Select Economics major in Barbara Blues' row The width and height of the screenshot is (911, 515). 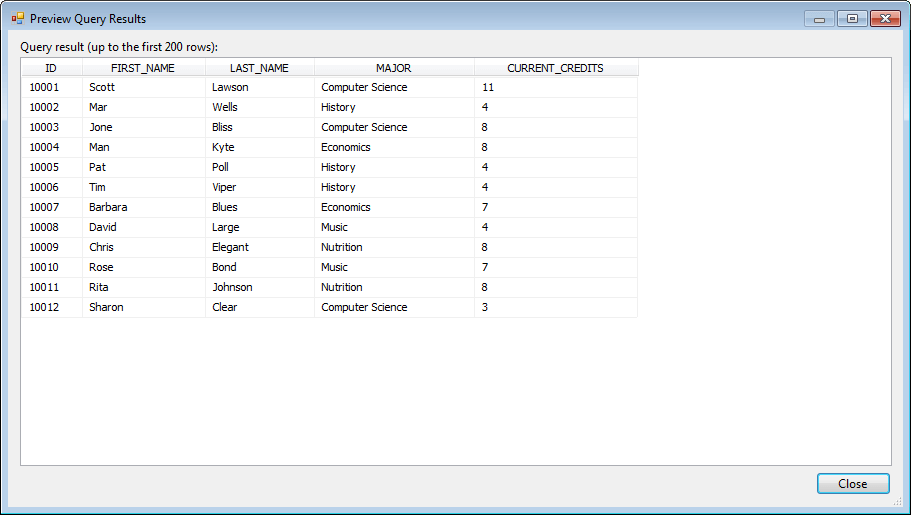[x=394, y=208]
